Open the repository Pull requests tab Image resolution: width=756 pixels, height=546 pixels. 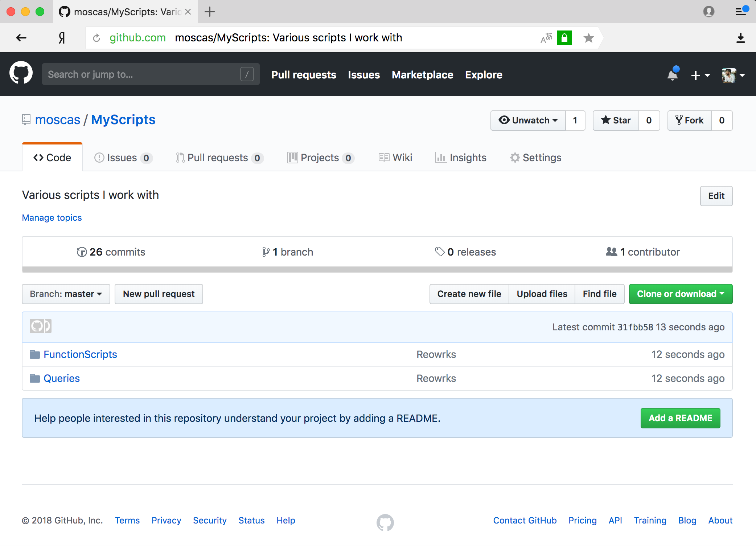[x=220, y=158]
